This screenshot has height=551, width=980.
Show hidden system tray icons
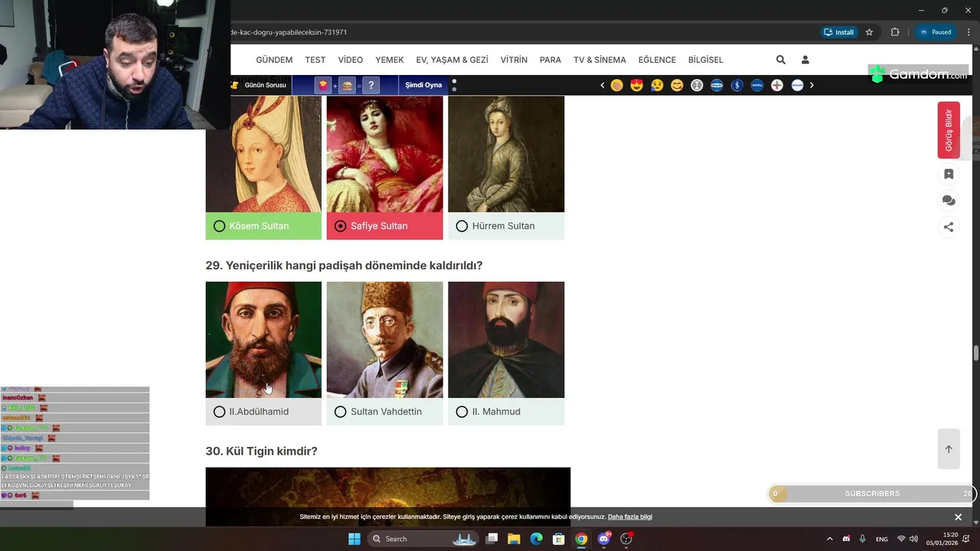[x=829, y=539]
